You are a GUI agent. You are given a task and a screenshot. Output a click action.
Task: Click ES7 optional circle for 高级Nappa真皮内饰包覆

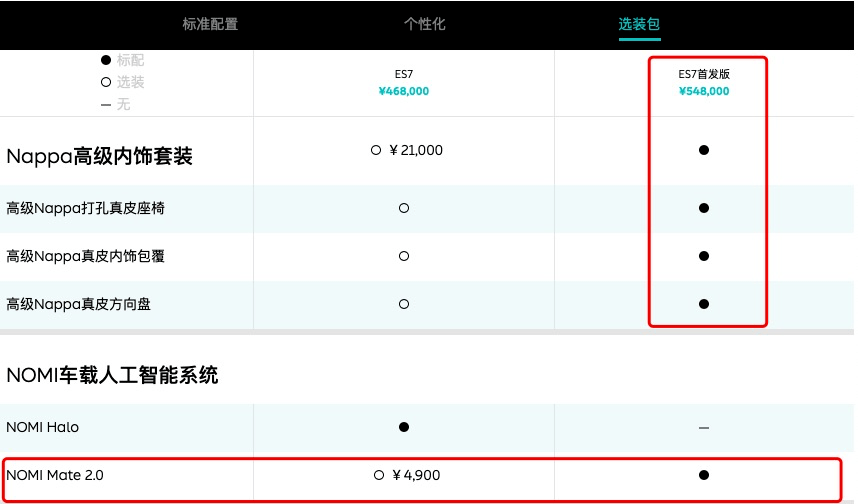[404, 256]
